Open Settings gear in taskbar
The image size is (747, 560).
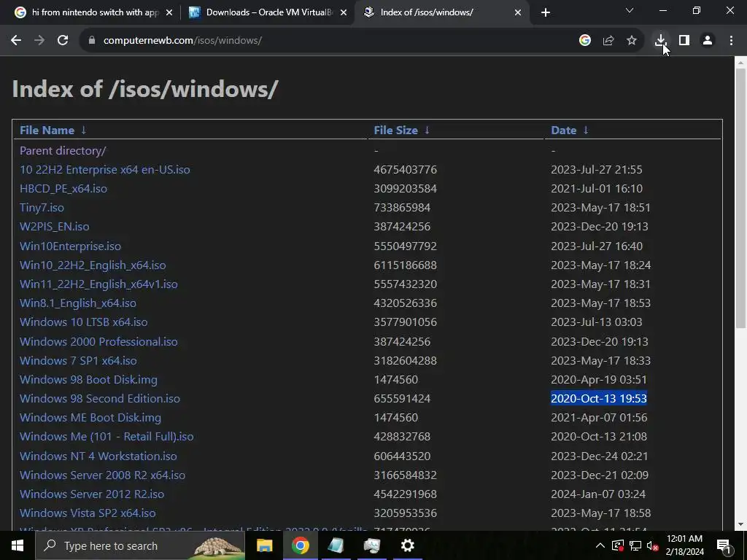point(407,545)
